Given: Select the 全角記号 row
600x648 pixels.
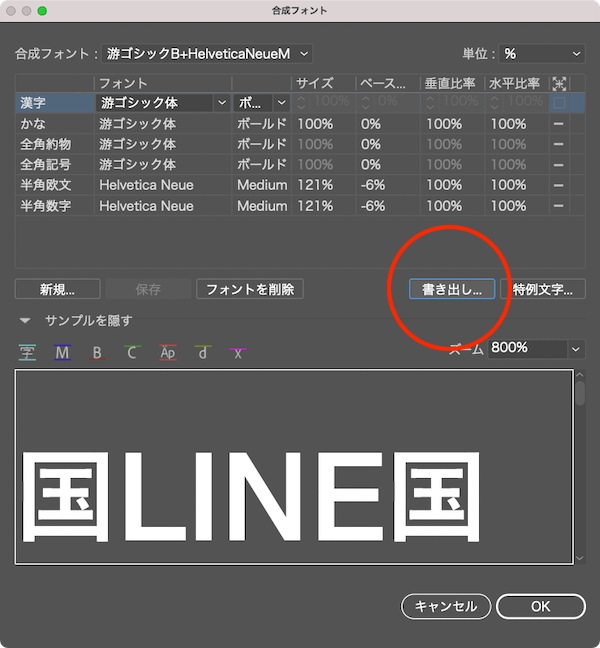Looking at the screenshot, I should [300, 165].
